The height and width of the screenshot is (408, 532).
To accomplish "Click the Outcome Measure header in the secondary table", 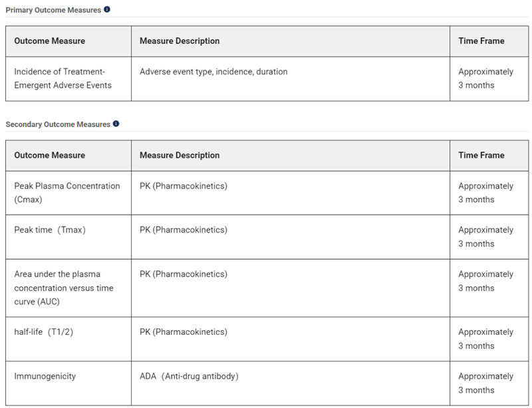I will tap(49, 155).
